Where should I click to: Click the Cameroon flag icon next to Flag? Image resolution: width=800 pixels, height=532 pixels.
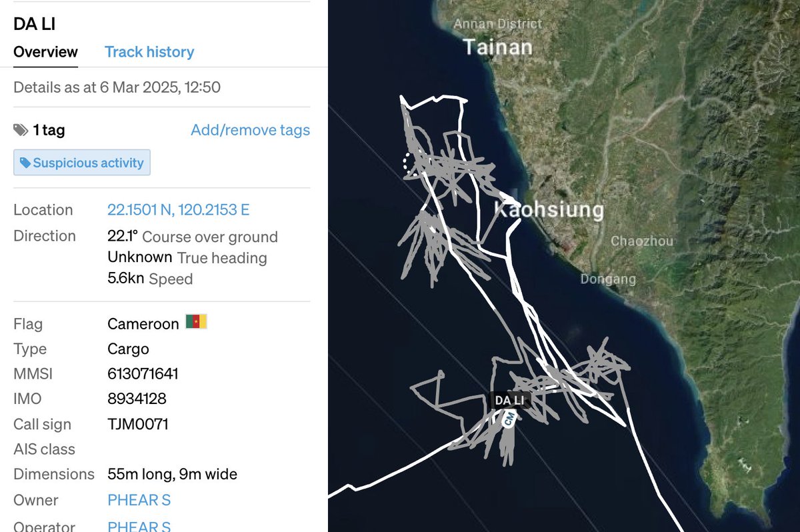click(194, 323)
